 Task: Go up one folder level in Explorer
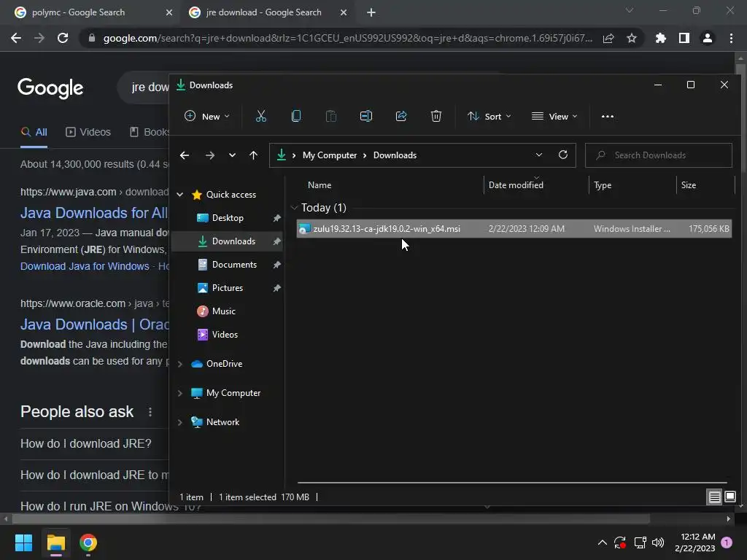pos(253,155)
